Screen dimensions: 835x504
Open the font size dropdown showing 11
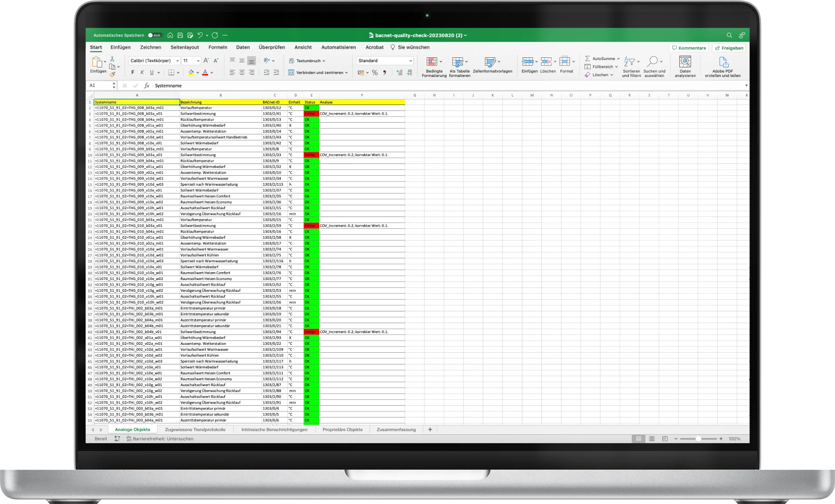click(x=198, y=61)
